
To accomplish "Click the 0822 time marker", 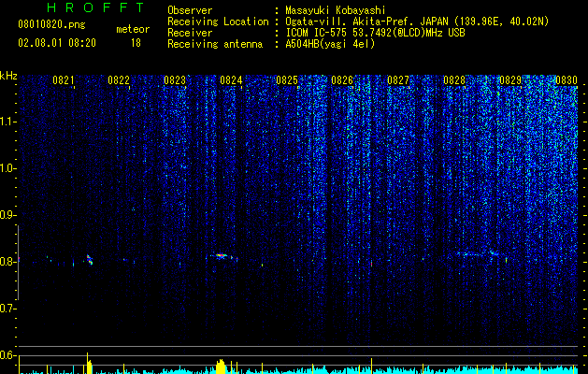I will [x=119, y=80].
